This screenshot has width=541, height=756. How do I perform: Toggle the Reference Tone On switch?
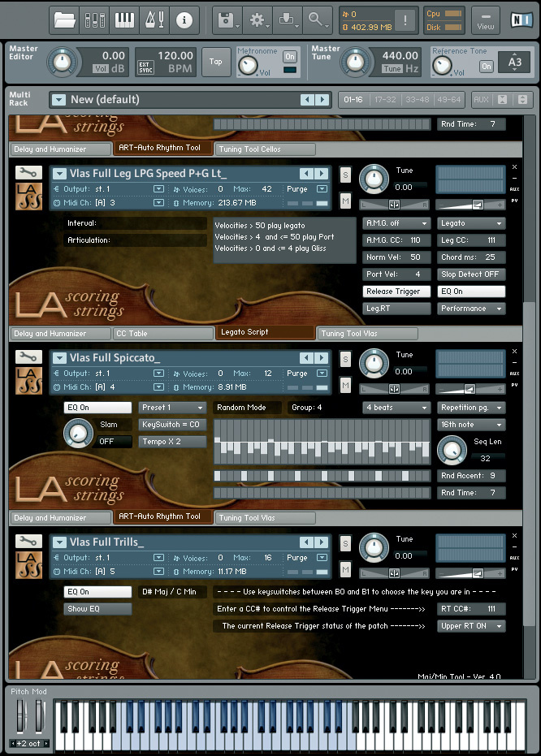point(486,66)
